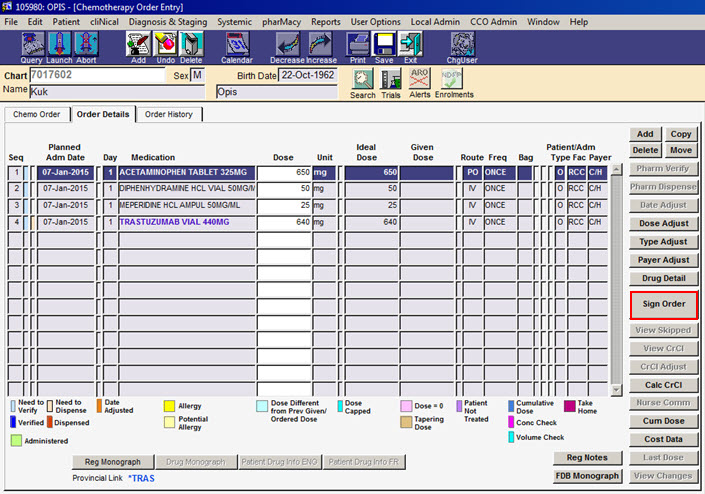The width and height of the screenshot is (705, 494).
Task: Open the Enrolments icon
Action: pyautogui.click(x=451, y=79)
